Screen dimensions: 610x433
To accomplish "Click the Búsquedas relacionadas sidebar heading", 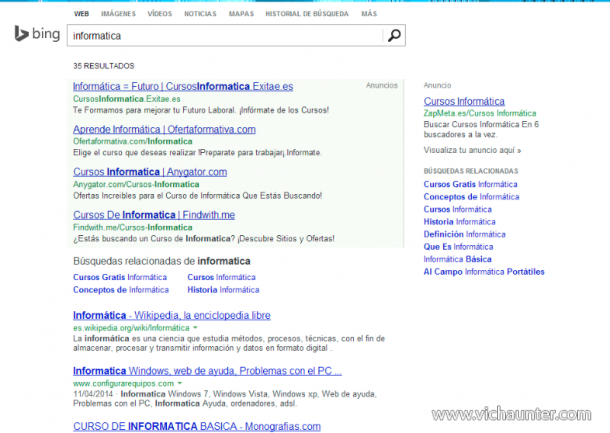I will click(471, 171).
